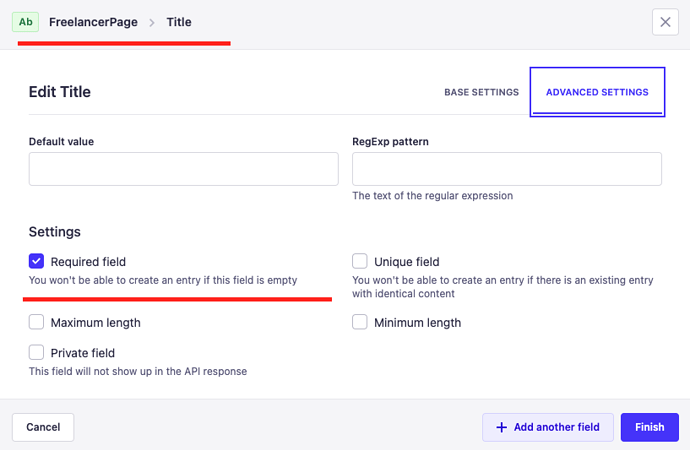690x450 pixels.
Task: Close the dialog with X icon
Action: click(x=665, y=22)
